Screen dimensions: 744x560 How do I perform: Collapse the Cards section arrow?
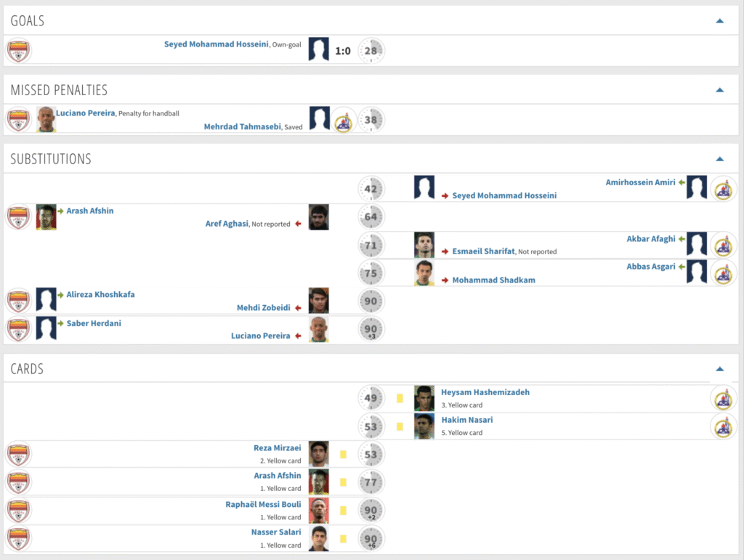[x=719, y=369]
